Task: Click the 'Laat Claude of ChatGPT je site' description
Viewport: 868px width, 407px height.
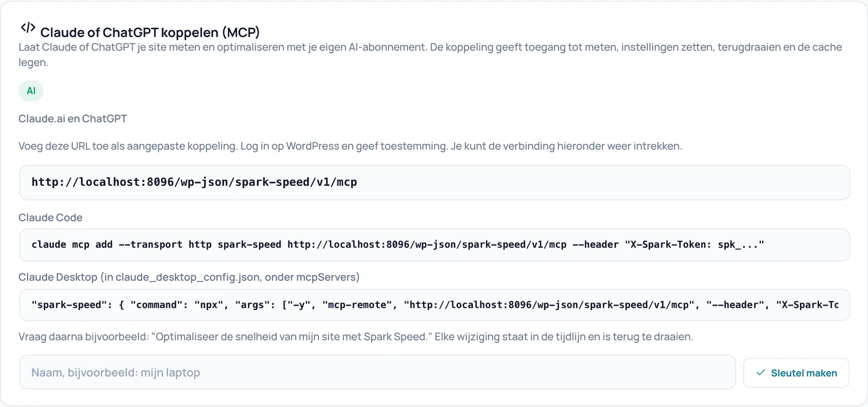Action: (x=430, y=54)
